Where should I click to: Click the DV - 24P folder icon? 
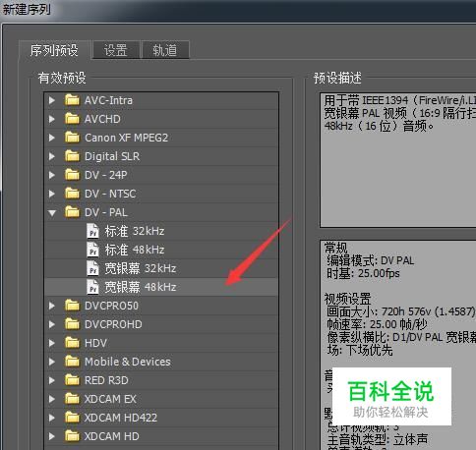pos(72,174)
